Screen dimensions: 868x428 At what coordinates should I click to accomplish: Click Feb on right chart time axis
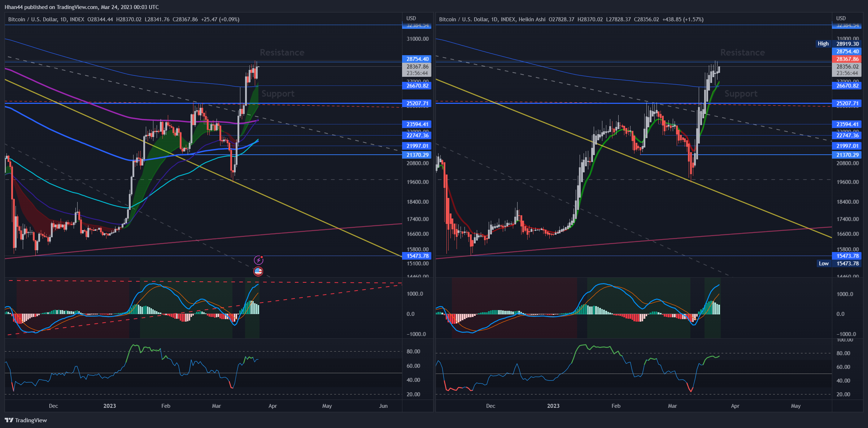616,406
